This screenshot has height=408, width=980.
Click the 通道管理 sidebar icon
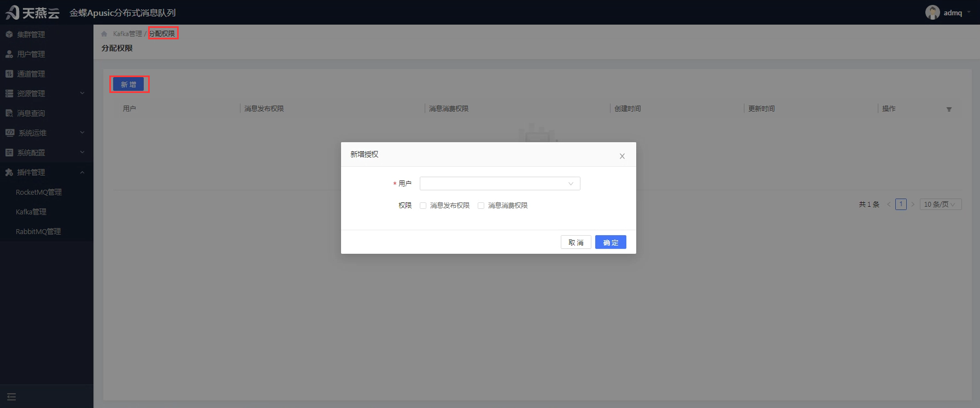[x=9, y=74]
